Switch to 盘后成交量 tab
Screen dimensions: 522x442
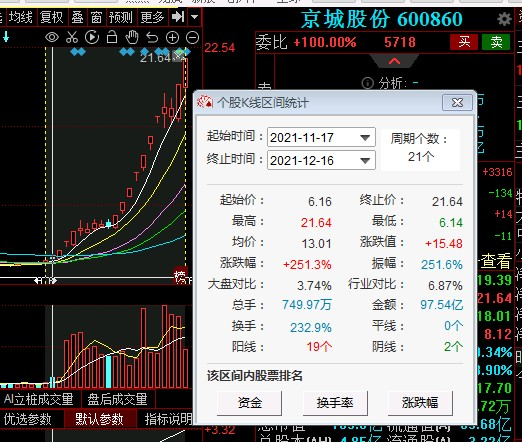pyautogui.click(x=117, y=399)
